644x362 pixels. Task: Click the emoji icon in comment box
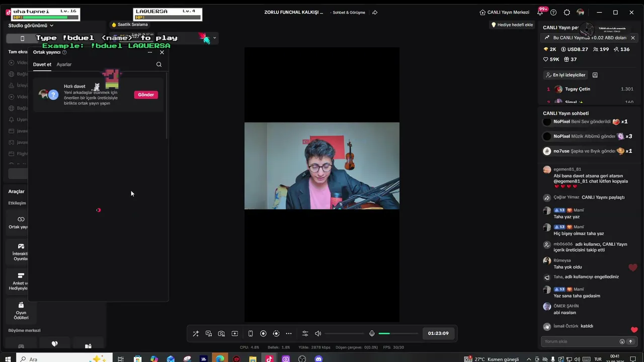click(622, 341)
